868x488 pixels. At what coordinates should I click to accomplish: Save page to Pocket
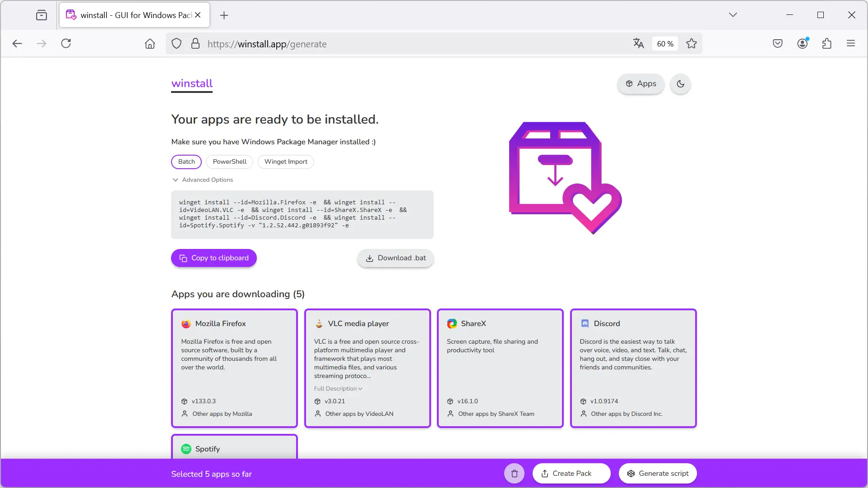click(x=778, y=43)
